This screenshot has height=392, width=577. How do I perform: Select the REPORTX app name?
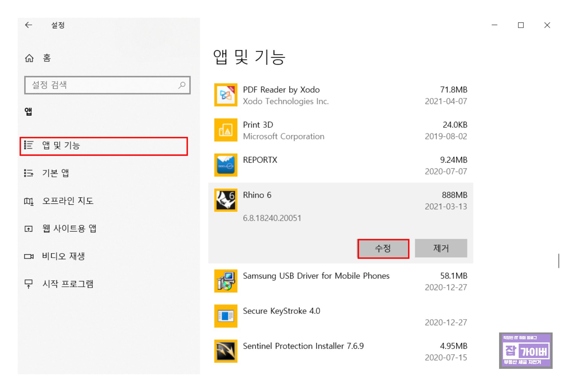point(260,160)
